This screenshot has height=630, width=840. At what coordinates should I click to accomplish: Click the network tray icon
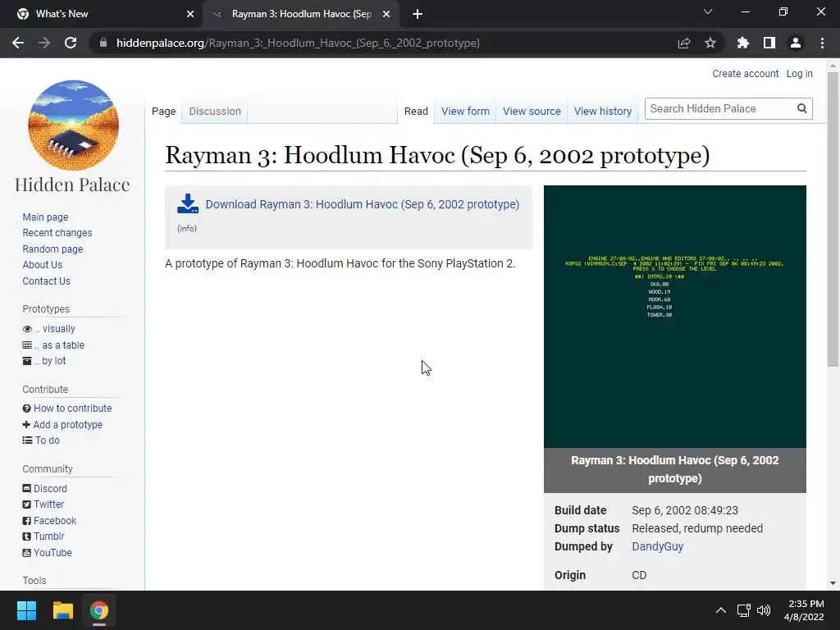[743, 610]
